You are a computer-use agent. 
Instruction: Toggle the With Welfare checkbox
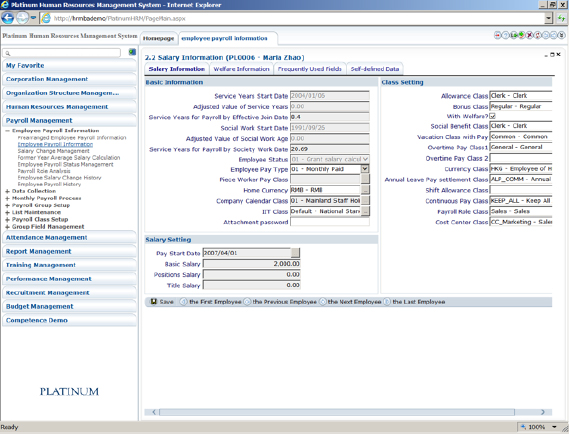492,116
